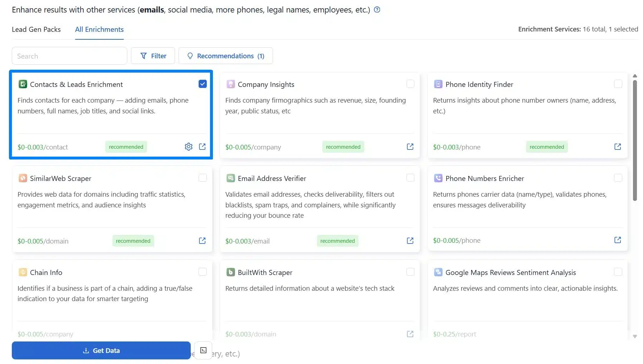Switch to the Lead Gen Packs tab

(x=36, y=29)
